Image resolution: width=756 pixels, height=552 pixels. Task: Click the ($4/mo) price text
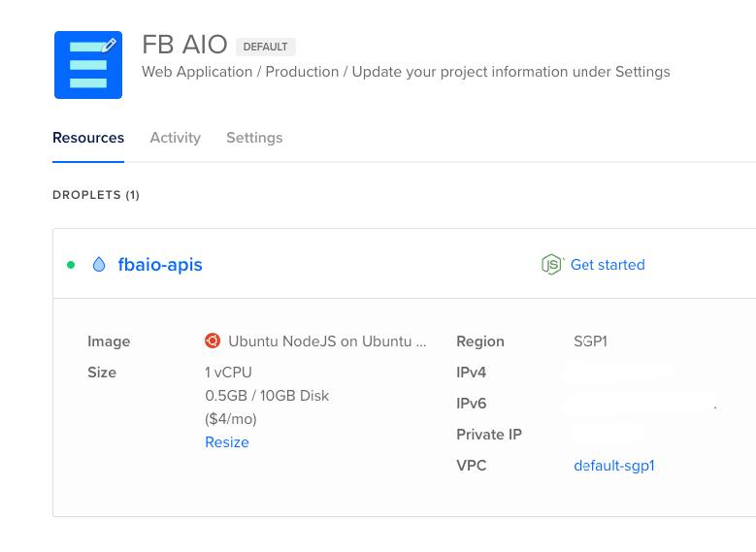(x=231, y=419)
